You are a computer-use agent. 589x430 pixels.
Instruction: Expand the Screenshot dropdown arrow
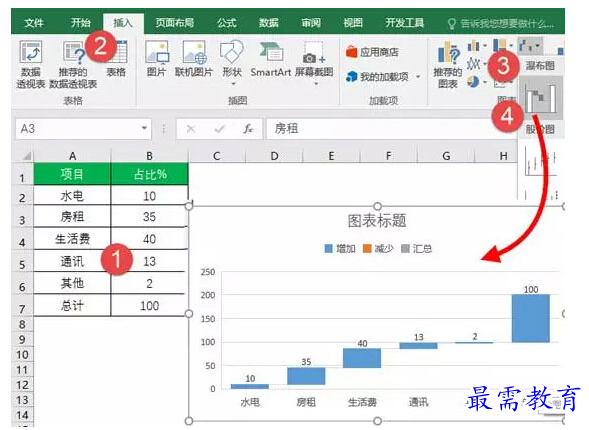pos(316,84)
